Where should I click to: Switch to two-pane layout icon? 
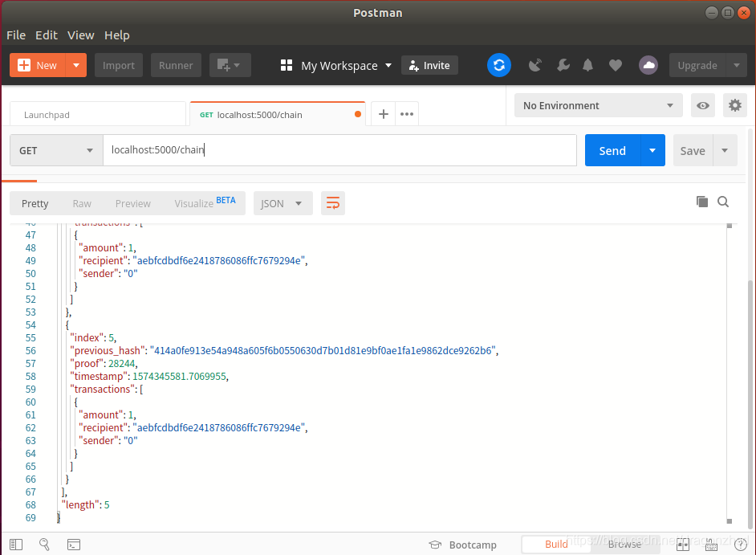(683, 545)
